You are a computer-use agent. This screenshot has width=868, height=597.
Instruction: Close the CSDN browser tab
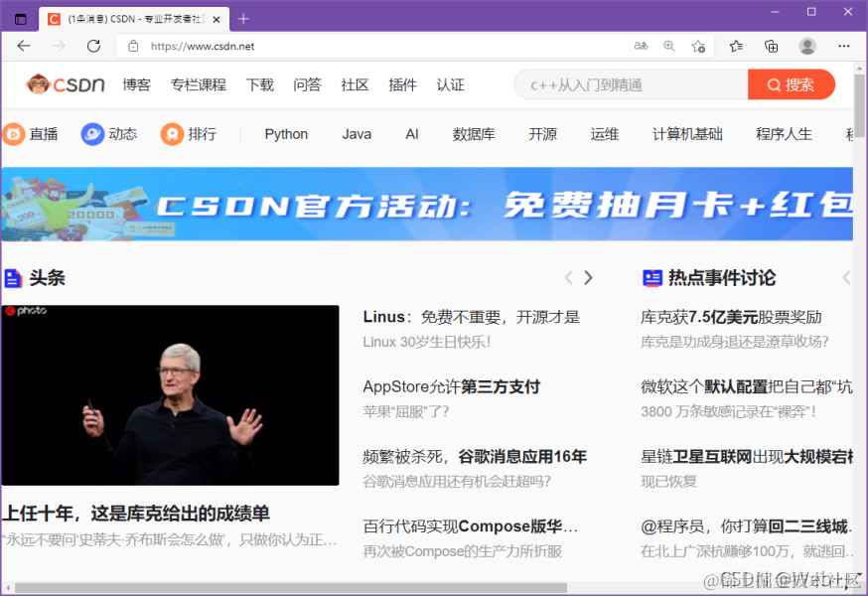(x=217, y=20)
